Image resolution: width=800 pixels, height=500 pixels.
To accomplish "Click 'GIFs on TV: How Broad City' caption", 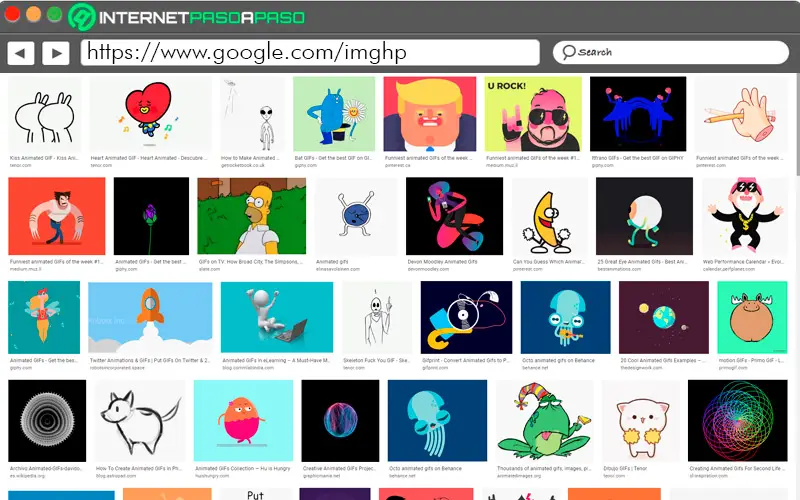I will tap(251, 262).
